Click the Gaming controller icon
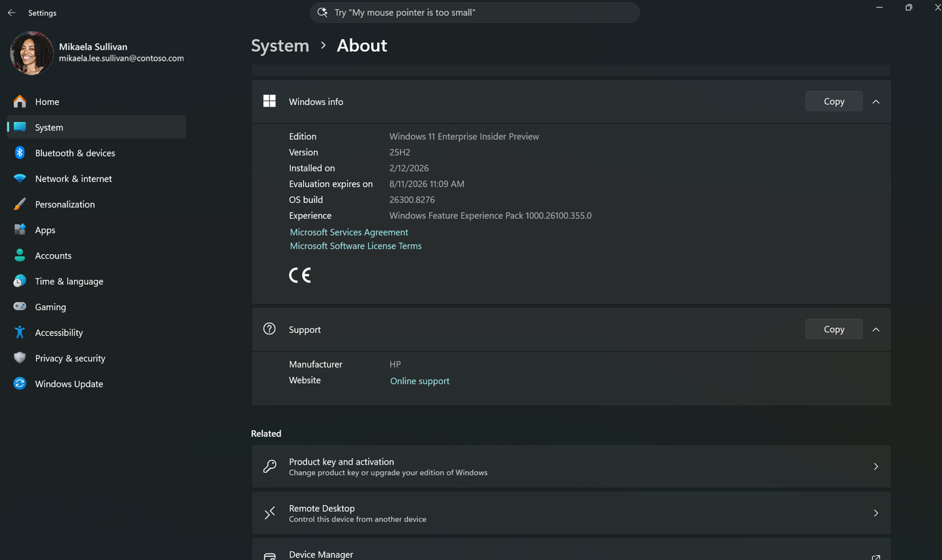 click(x=20, y=307)
